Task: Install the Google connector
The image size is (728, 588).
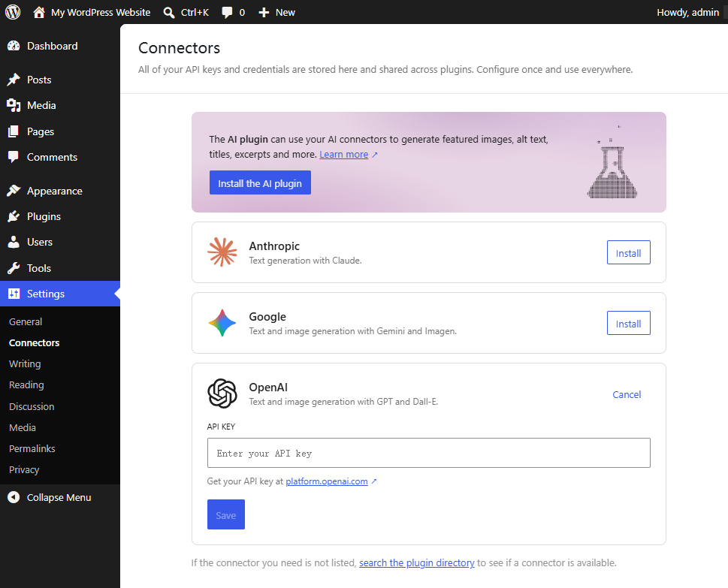Action: tap(628, 323)
